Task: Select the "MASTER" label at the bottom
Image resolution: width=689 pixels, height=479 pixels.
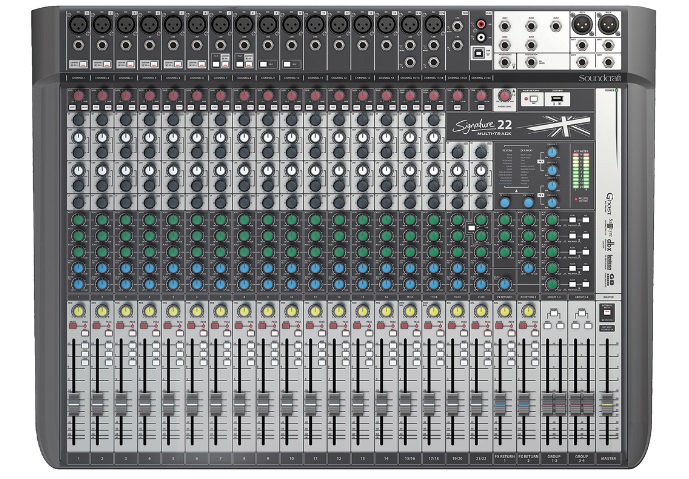Action: coord(606,458)
